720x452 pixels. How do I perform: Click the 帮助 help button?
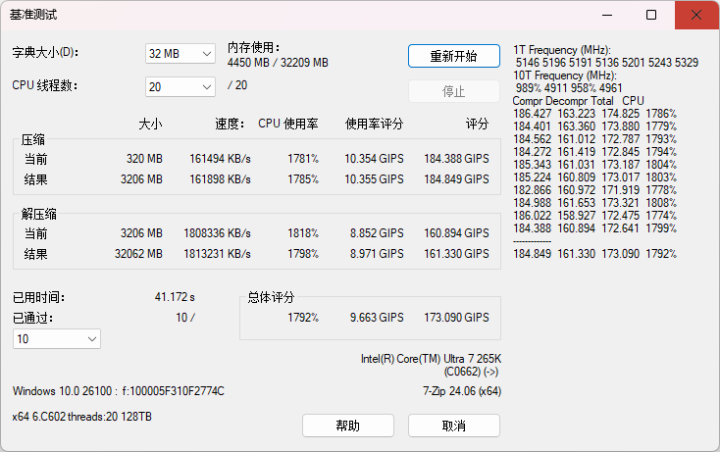(x=348, y=426)
